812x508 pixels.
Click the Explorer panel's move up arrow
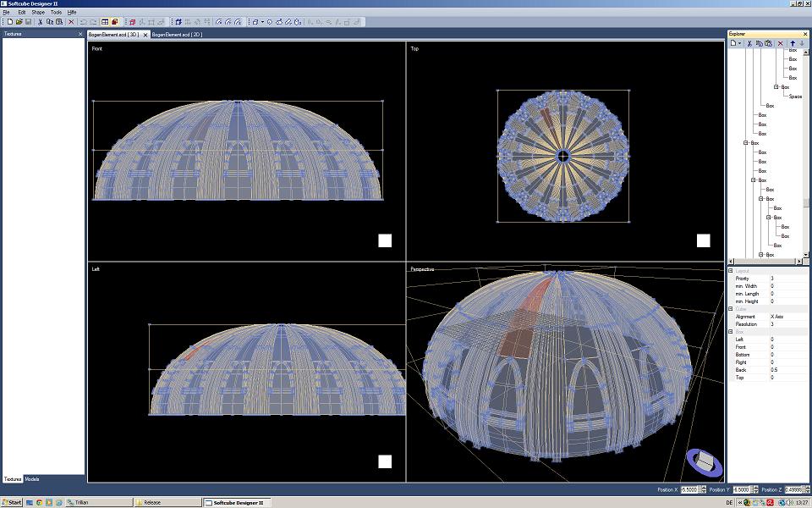[x=793, y=43]
